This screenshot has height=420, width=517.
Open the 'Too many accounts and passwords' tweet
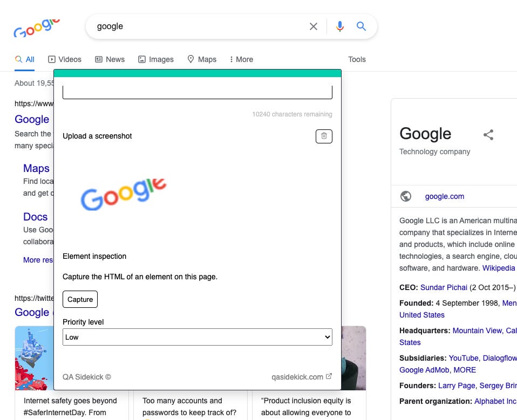(x=189, y=407)
